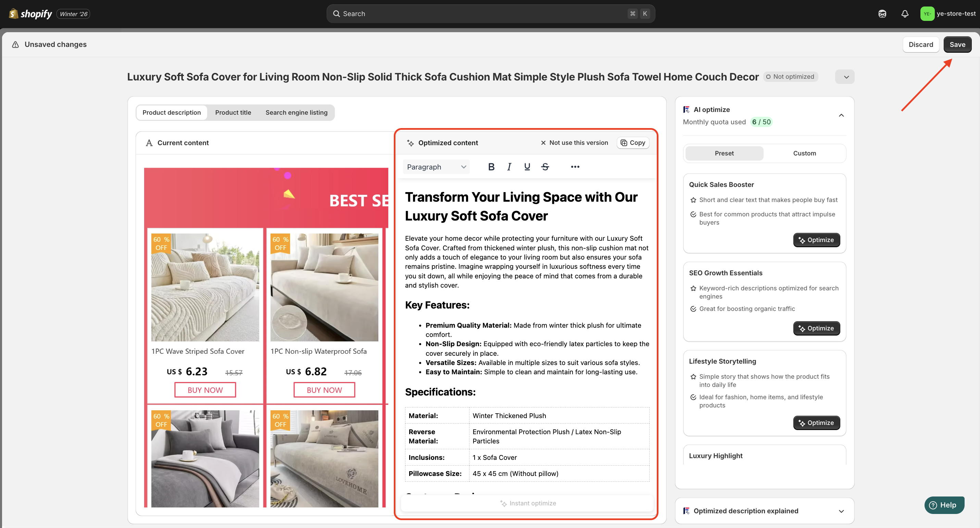
Task: Open more formatting options ellipsis
Action: tap(575, 167)
